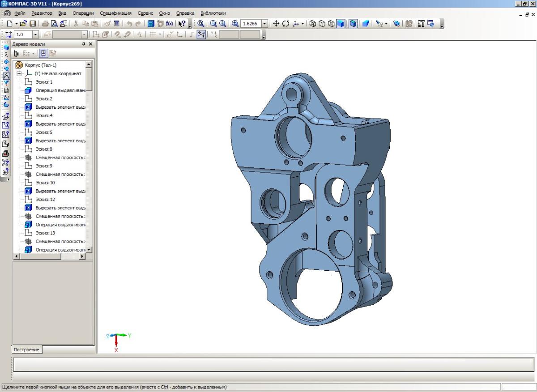Select Смещенная плоскость under Эскиз:8

tap(60, 158)
